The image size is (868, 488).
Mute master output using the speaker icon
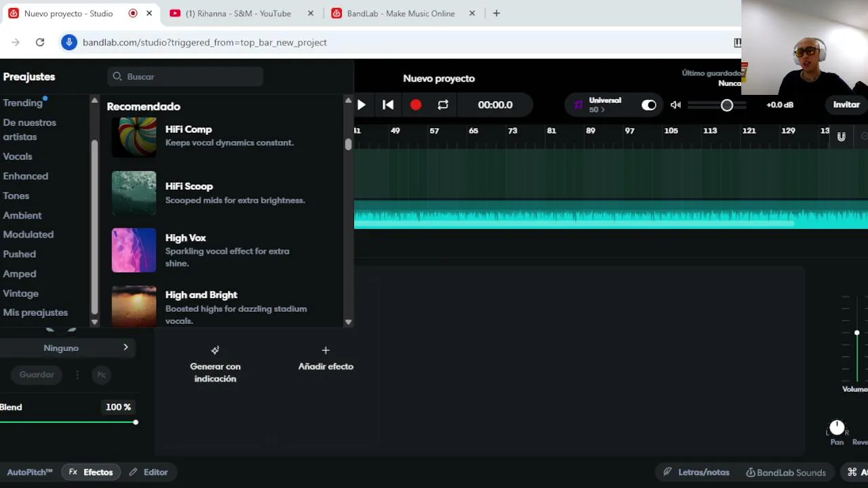click(x=675, y=105)
